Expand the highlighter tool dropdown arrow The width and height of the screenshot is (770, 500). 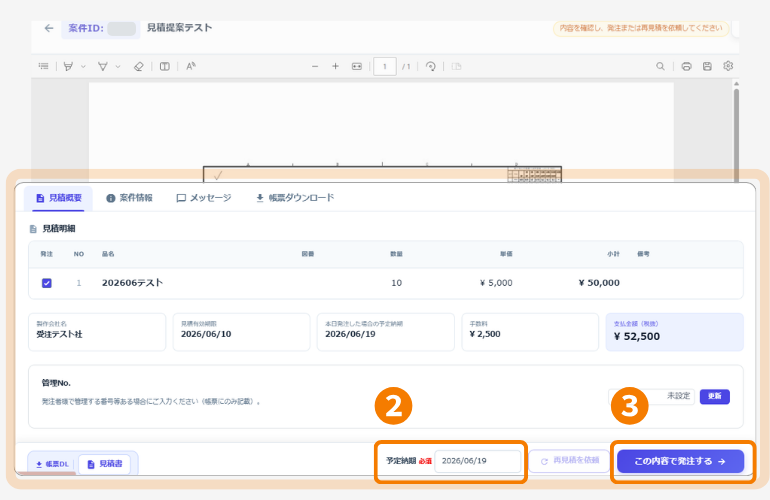83,66
